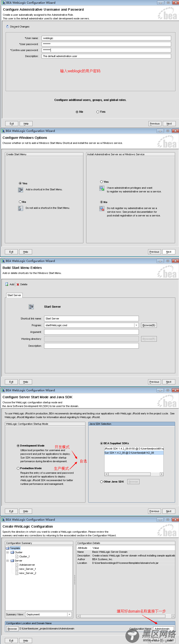Click the icon beside 'Add a shortcut in the Start Menu'
Screen dimensions: 179x644
[x=21, y=190]
